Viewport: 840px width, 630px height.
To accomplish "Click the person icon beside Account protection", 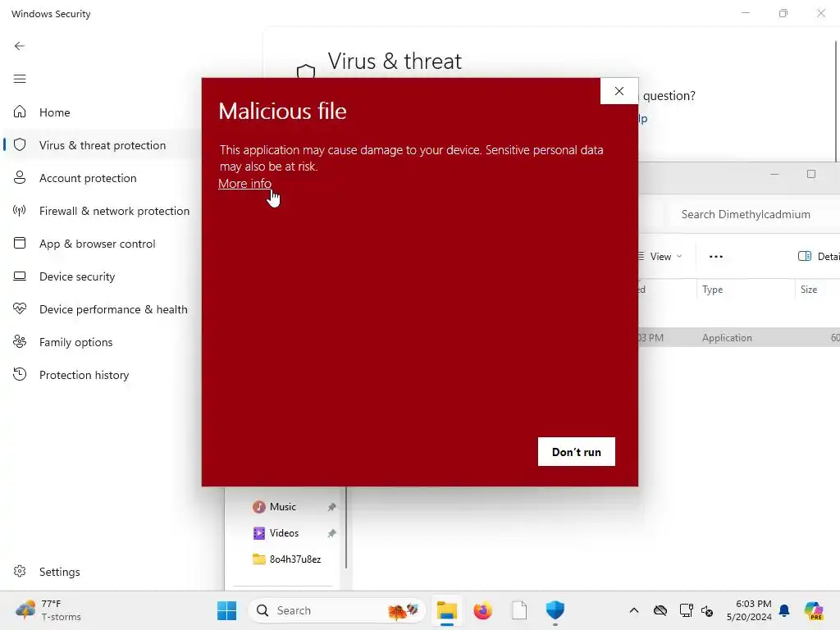I will (20, 177).
